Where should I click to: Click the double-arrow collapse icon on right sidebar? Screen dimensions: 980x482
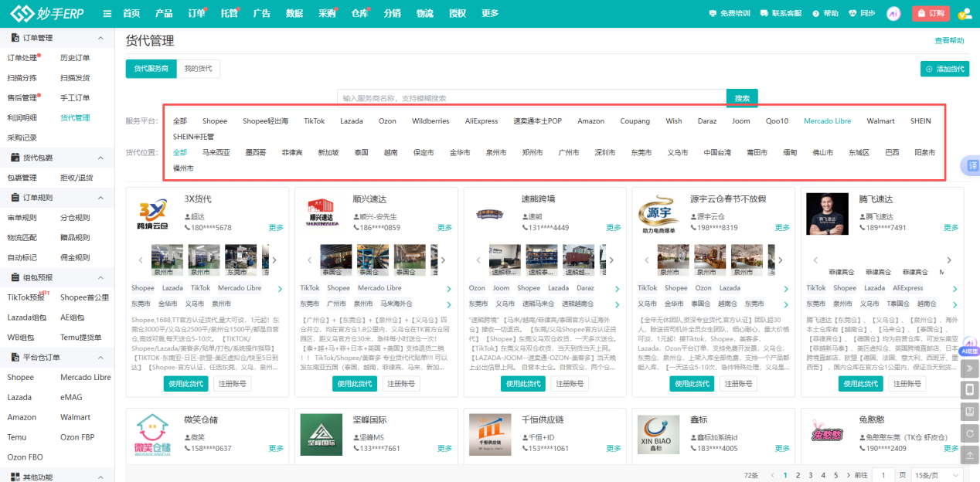pos(971,368)
